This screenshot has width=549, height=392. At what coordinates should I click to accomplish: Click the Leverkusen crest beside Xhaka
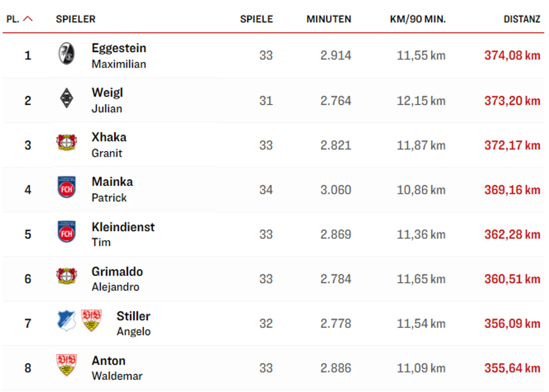point(67,142)
